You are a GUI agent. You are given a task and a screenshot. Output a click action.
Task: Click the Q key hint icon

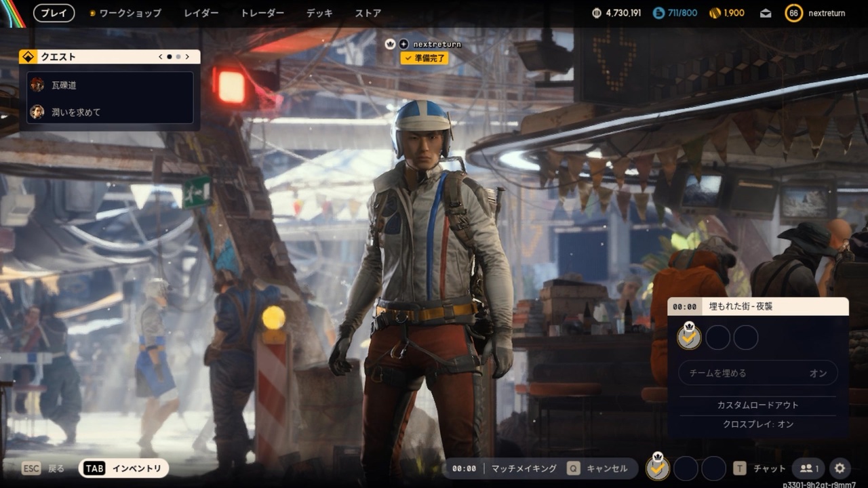coord(574,468)
